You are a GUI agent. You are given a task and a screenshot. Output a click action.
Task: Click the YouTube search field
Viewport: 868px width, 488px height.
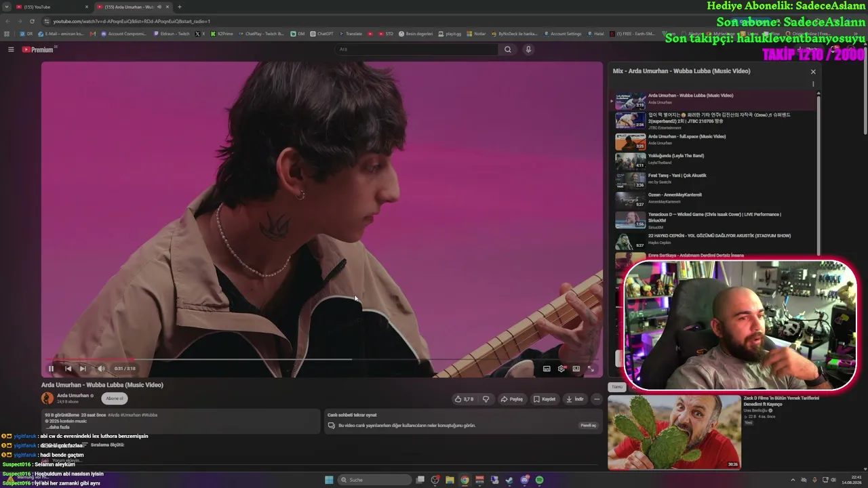click(417, 49)
